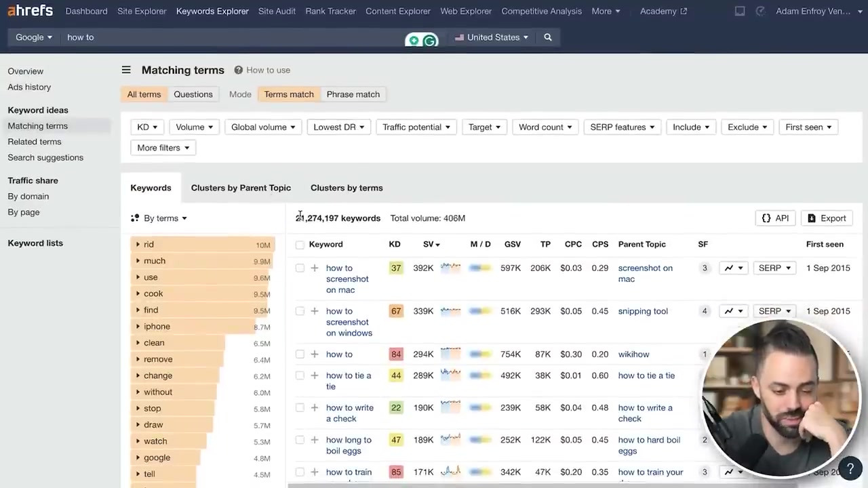Image resolution: width=868 pixels, height=488 pixels.
Task: Check the 'how to' keyword row
Action: [300, 354]
